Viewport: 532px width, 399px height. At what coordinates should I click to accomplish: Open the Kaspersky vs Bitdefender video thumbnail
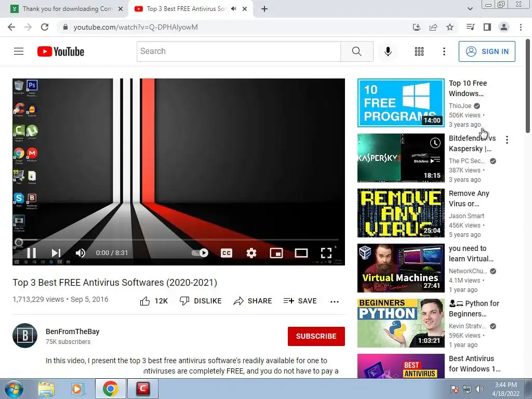(401, 158)
